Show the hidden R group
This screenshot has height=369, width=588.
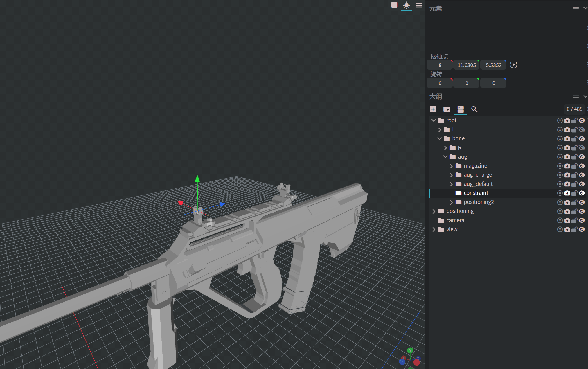582,148
